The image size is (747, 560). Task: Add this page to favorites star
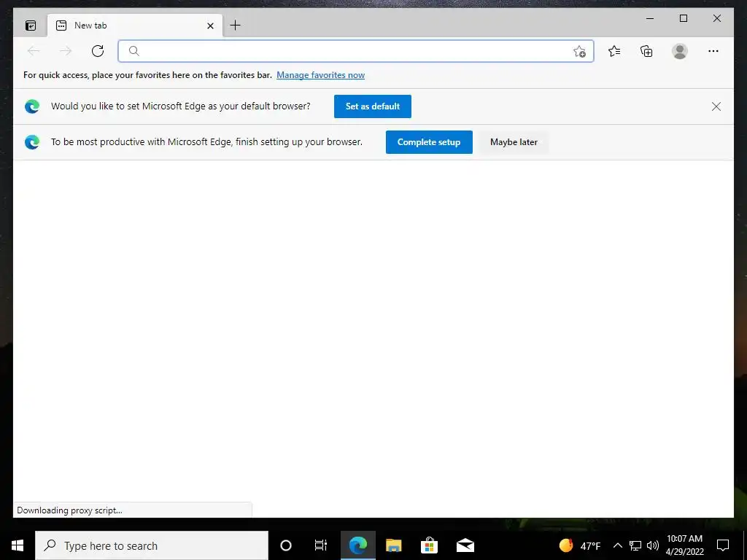click(x=579, y=52)
